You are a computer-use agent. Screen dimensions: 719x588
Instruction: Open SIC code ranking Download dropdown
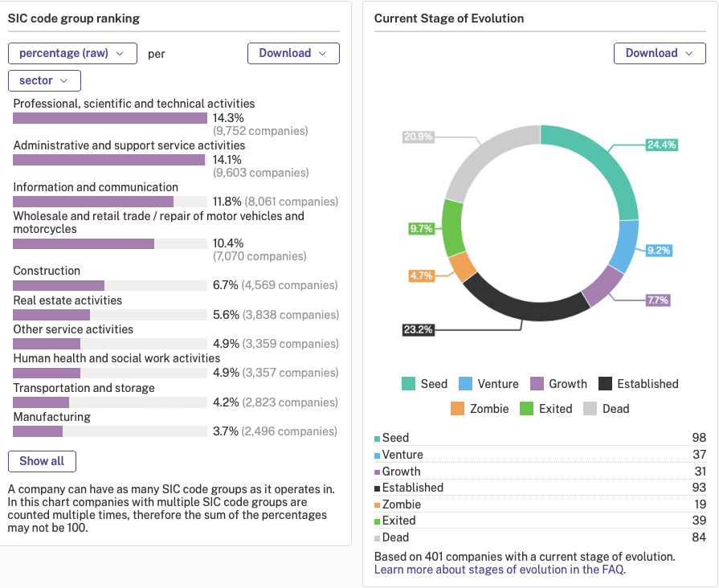pyautogui.click(x=293, y=53)
